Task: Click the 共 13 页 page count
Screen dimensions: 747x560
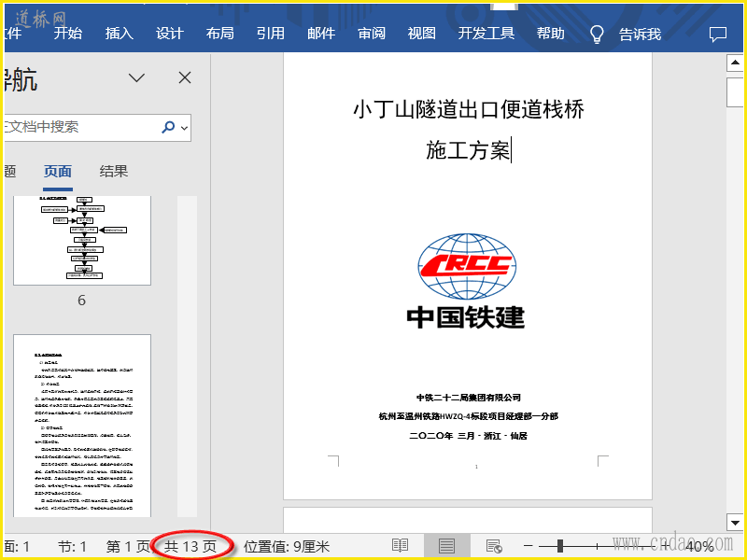Action: pyautogui.click(x=190, y=547)
